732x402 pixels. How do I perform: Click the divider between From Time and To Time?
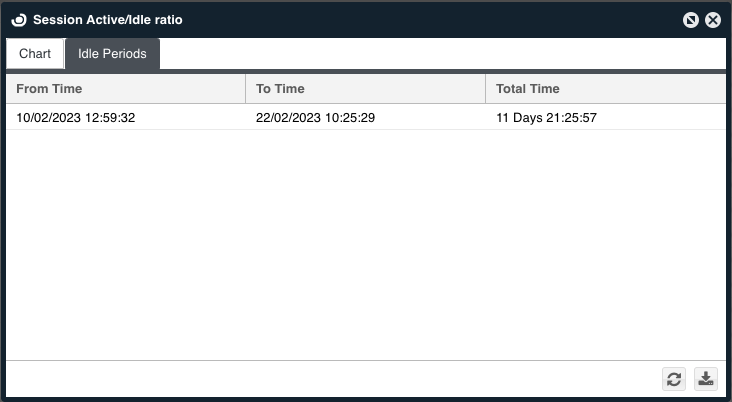point(245,89)
